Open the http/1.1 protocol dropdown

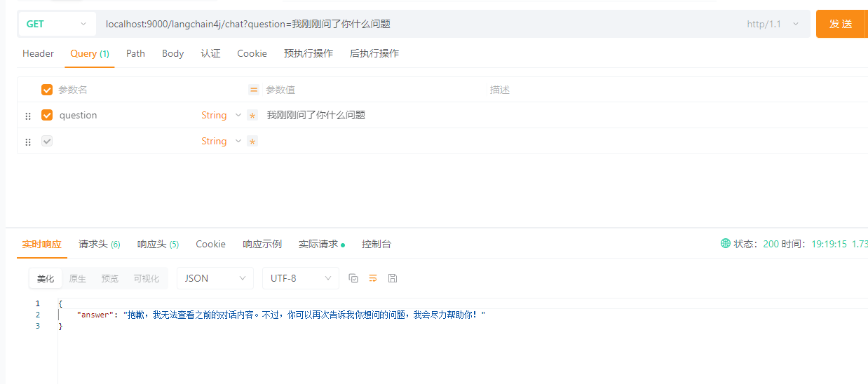click(773, 24)
